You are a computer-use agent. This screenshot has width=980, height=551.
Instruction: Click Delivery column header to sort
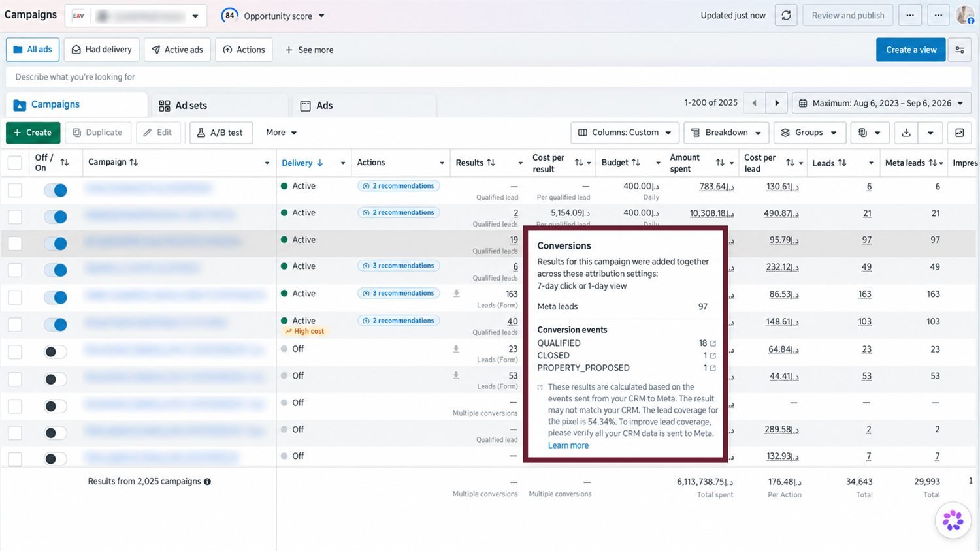click(302, 163)
